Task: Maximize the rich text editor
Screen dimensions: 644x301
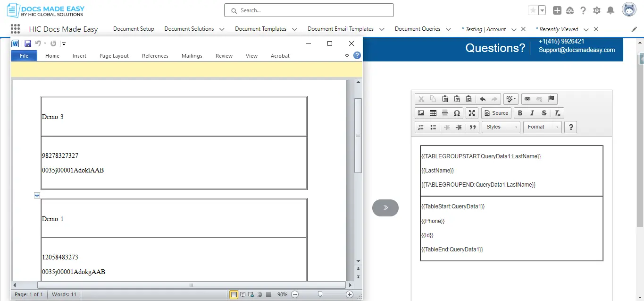Action: point(471,113)
